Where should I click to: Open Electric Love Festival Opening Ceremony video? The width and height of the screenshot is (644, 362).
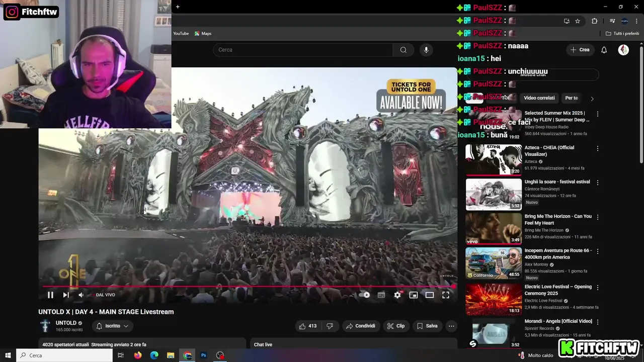[558, 290]
